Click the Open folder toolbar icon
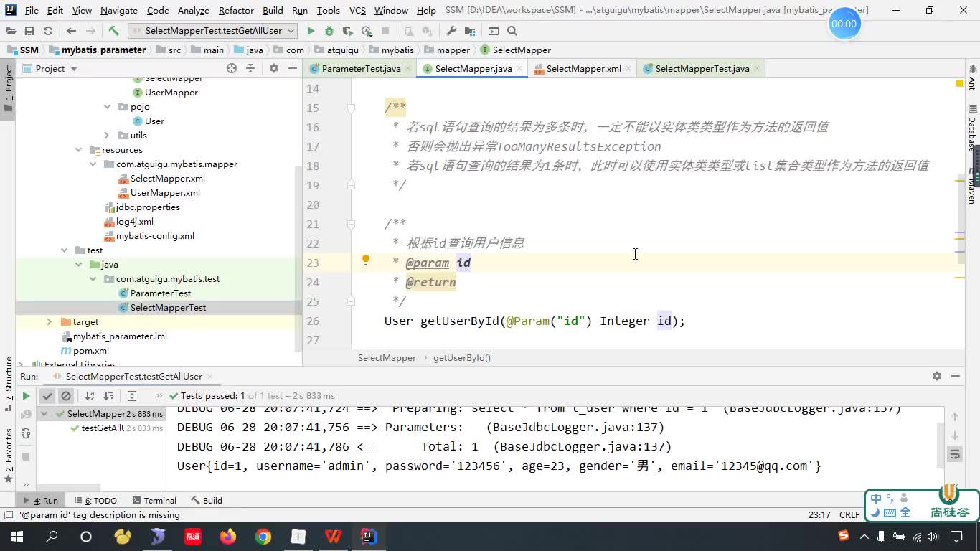This screenshot has height=551, width=980. 11,31
